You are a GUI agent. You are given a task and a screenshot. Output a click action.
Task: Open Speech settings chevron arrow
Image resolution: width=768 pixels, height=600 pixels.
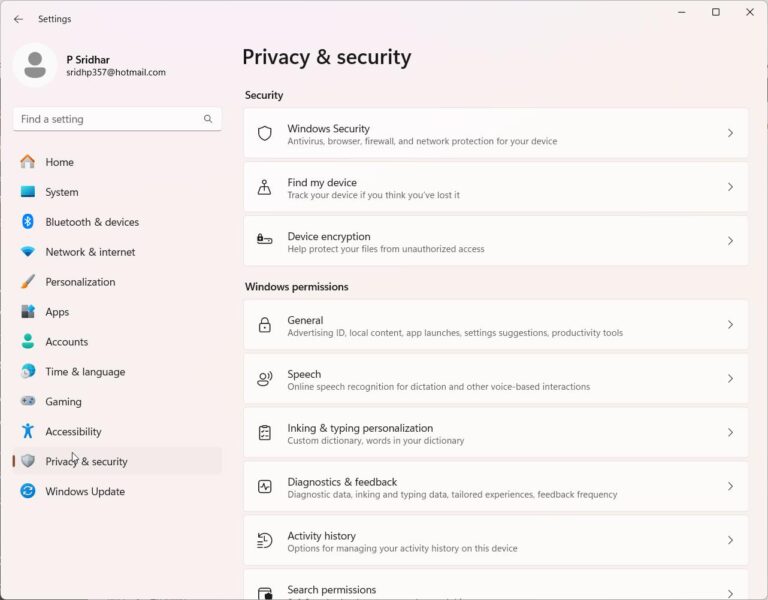(x=730, y=379)
